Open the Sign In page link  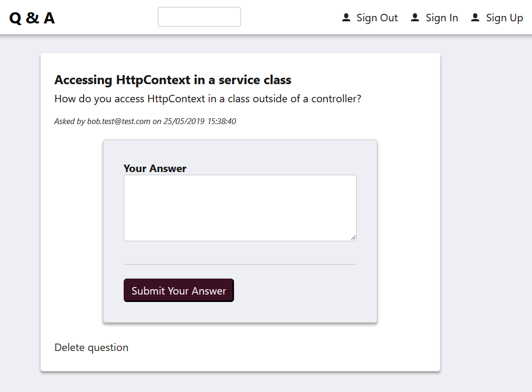click(x=442, y=18)
